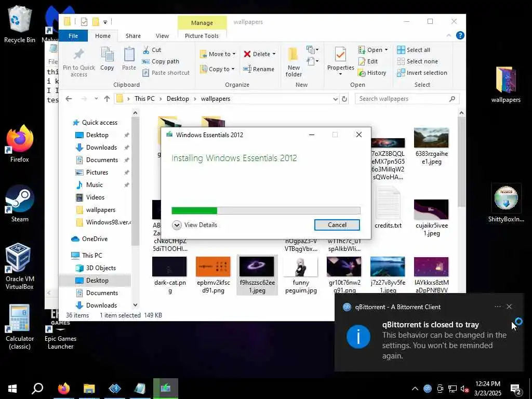Image resolution: width=532 pixels, height=399 pixels.
Task: Open the Move to dropdown
Action: tap(218, 54)
